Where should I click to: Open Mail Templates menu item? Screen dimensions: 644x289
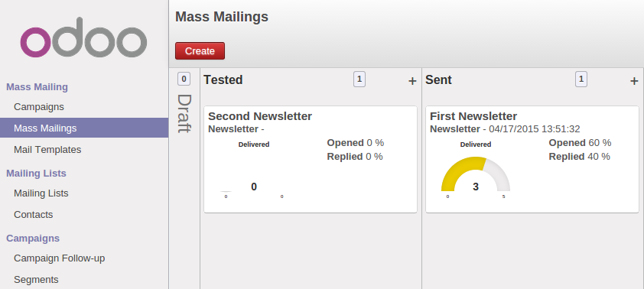47,149
